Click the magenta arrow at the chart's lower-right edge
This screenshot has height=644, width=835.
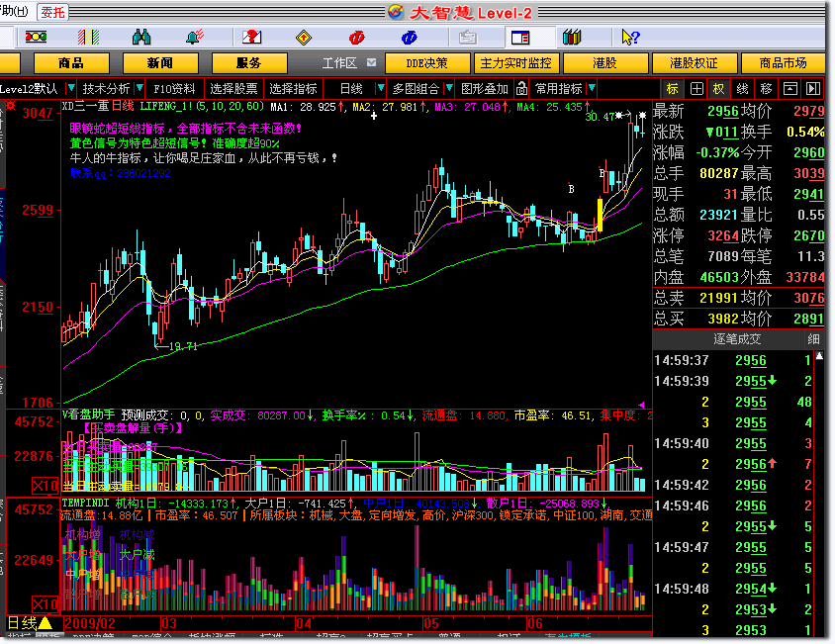[x=641, y=406]
